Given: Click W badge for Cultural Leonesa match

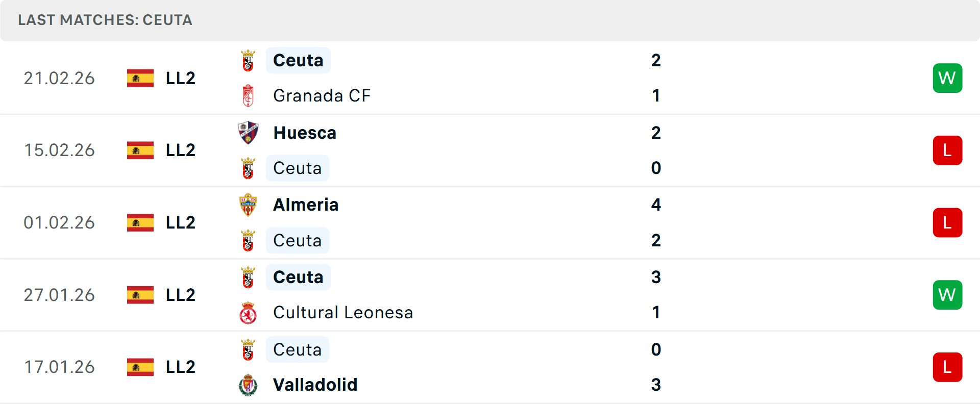Looking at the screenshot, I should [x=947, y=295].
